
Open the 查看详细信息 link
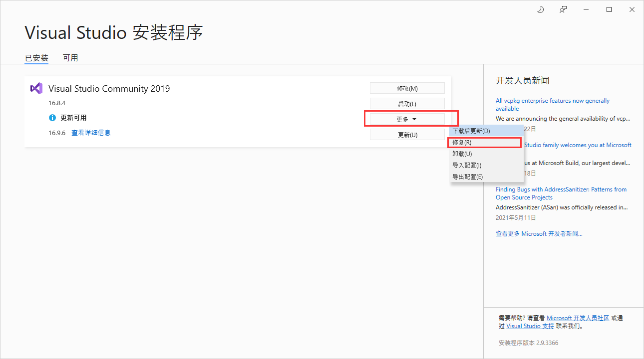point(91,133)
